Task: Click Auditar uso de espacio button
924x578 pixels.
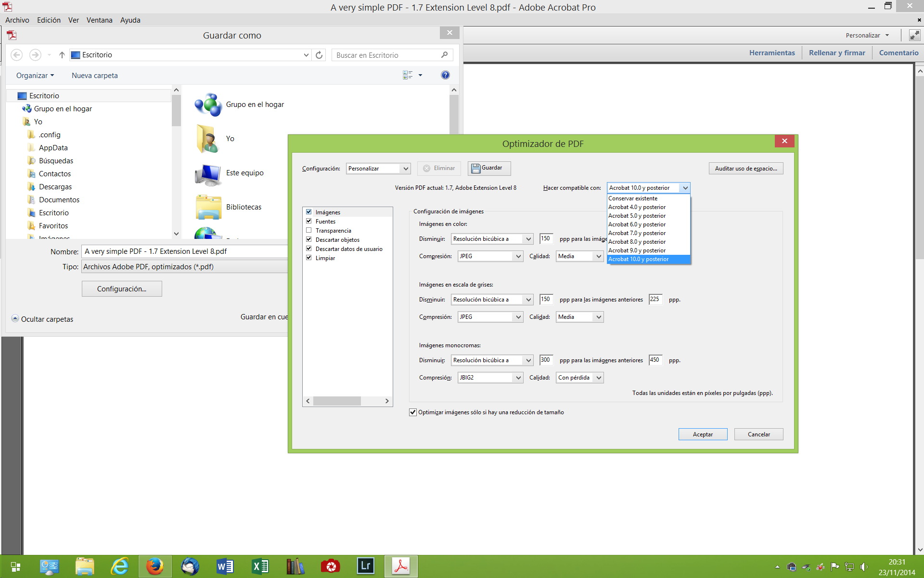Action: tap(745, 169)
